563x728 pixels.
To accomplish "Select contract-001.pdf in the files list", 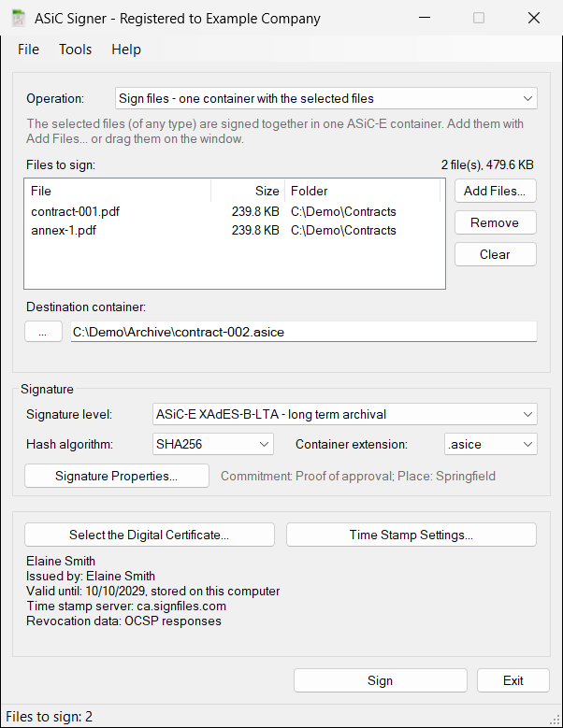I will (x=75, y=212).
